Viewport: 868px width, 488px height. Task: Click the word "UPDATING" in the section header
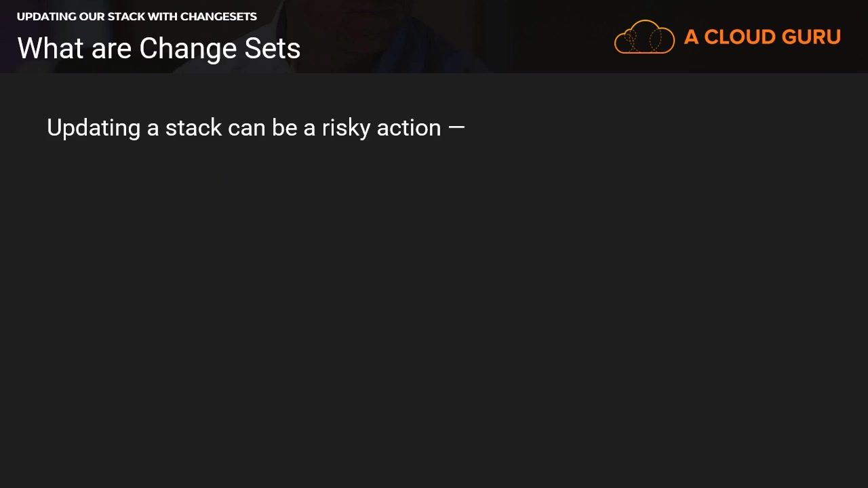point(46,17)
